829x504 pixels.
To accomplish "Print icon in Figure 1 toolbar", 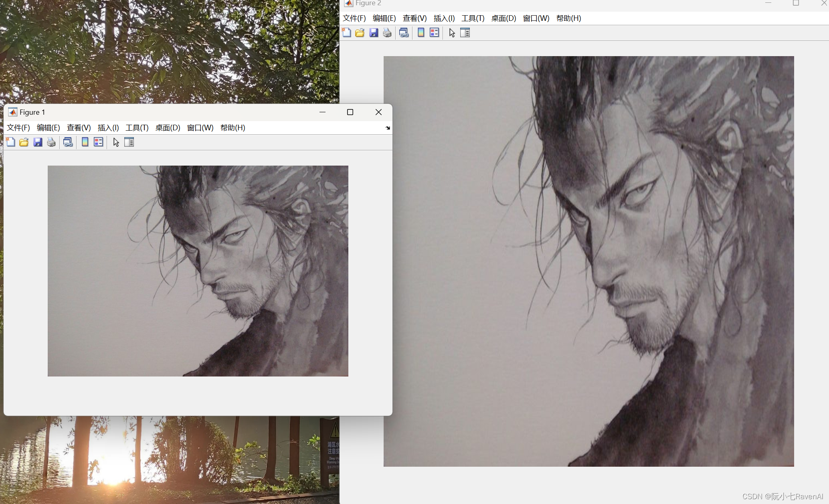I will pos(51,142).
